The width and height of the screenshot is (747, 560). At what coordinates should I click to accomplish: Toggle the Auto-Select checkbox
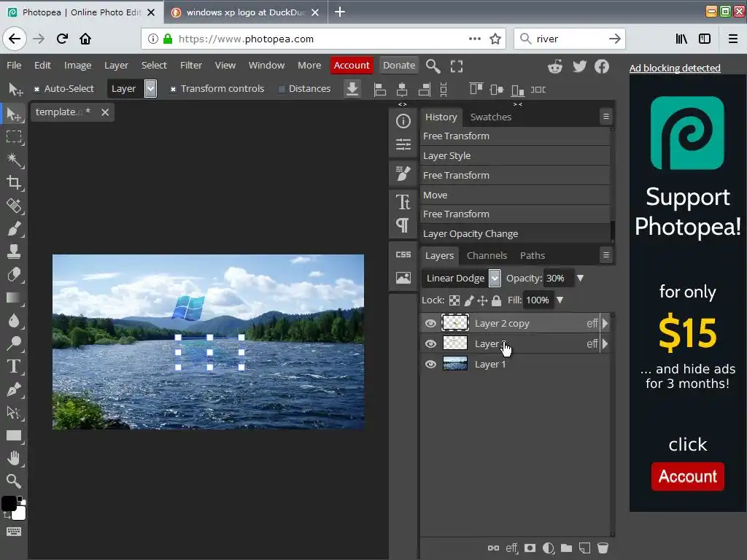point(36,89)
